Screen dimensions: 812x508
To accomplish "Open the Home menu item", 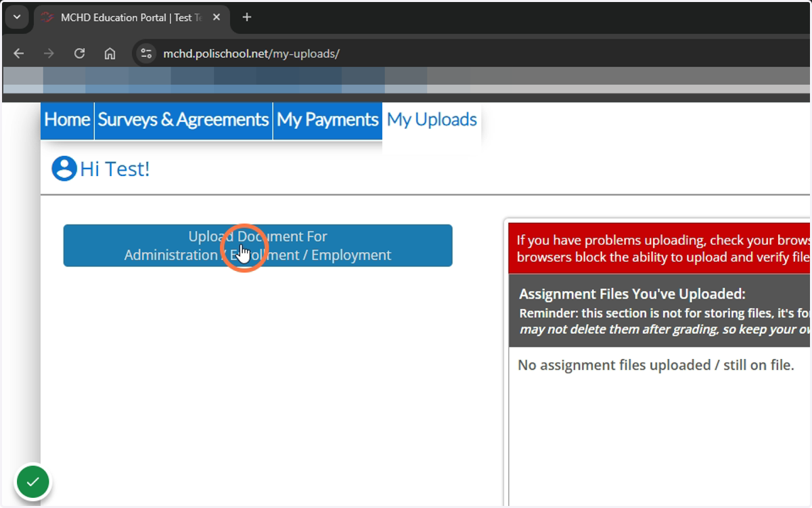I will click(67, 120).
